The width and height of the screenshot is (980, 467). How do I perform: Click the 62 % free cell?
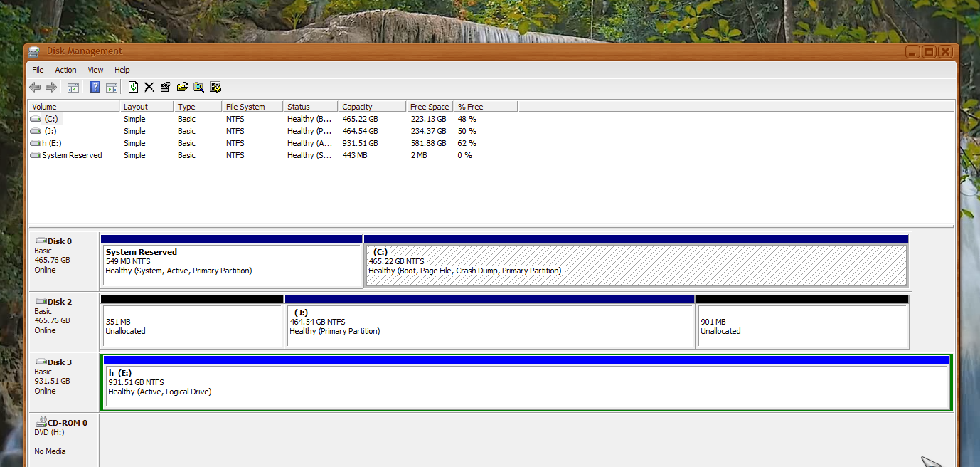click(x=467, y=143)
